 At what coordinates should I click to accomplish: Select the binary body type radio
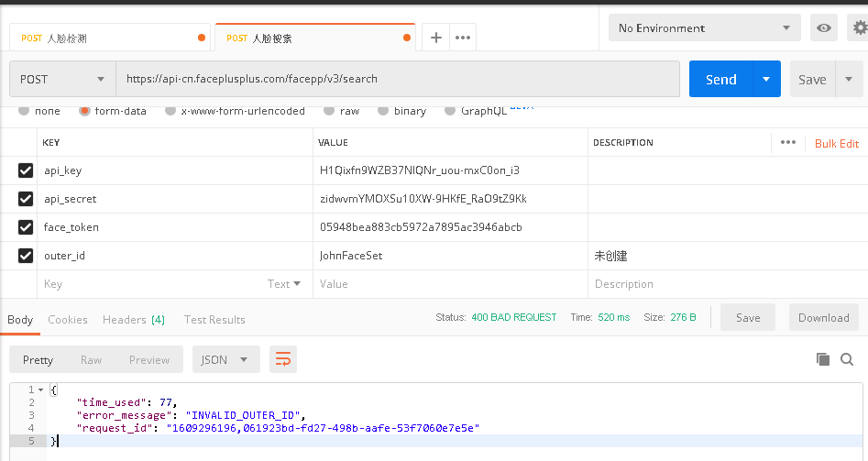tap(383, 111)
